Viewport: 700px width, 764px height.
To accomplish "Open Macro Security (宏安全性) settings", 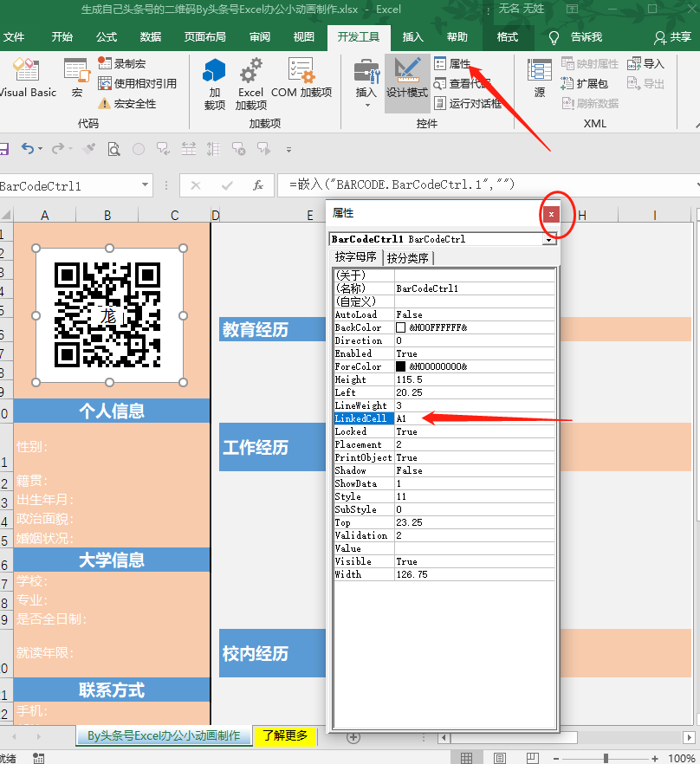I will 126,103.
